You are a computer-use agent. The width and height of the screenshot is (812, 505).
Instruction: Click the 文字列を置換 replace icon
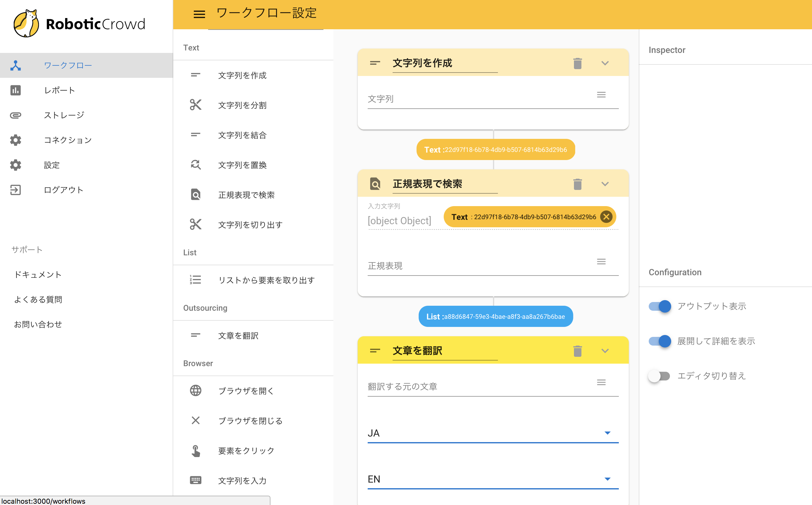(x=195, y=165)
